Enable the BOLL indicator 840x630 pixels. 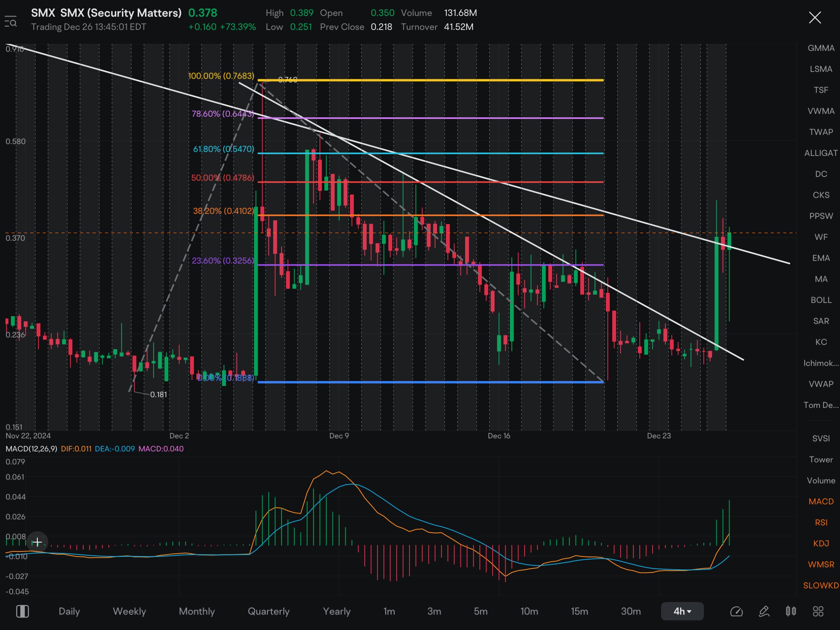click(821, 300)
